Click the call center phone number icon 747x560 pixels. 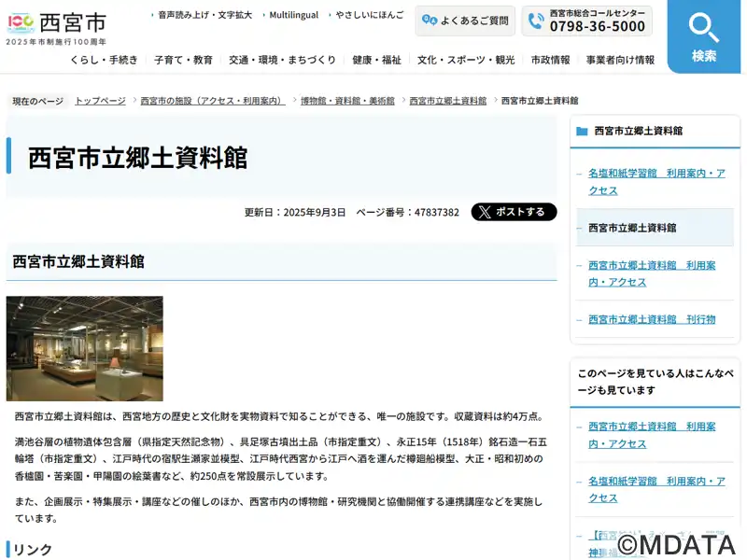tap(536, 21)
